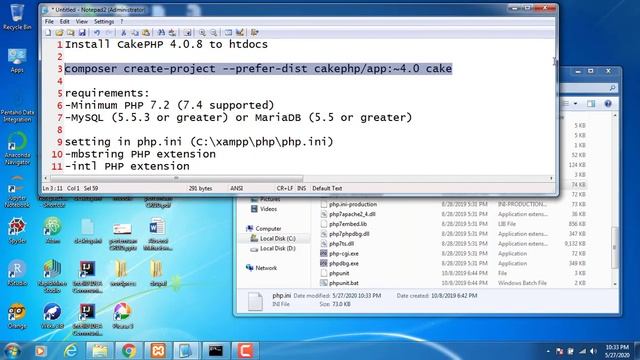Click Notepad2 horizontal scrollbar thumb
This screenshot has width=640, height=360.
176,178
